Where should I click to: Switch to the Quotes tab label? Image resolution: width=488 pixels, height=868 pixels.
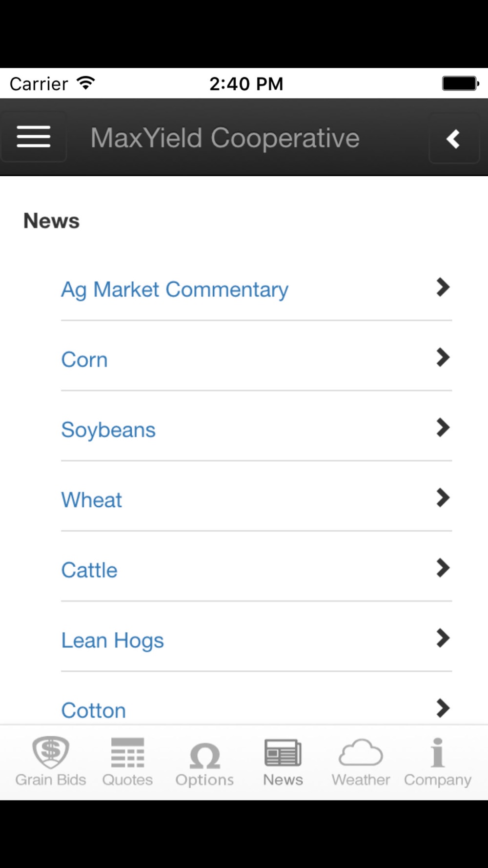coord(127,780)
